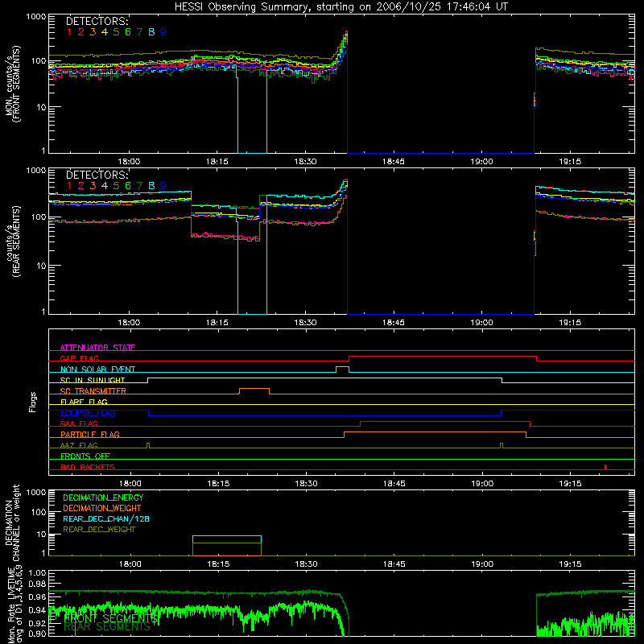Click the counts/s (REAR SEGMENTS) axis label
Image resolution: width=644 pixels, height=644 pixels.
click(13, 242)
